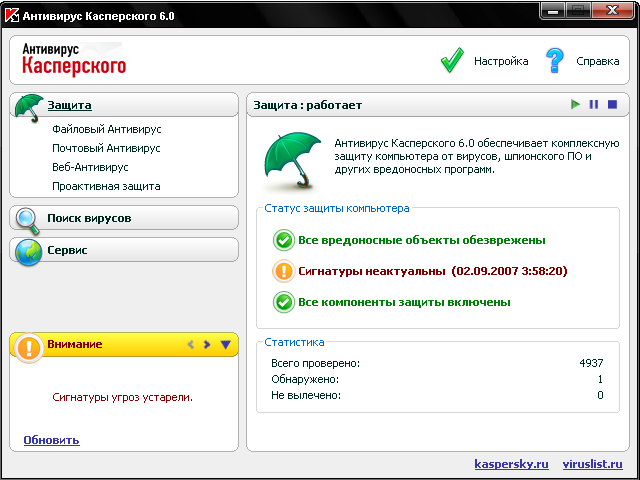Click the 4937 scanned count value
Screen dimensions: 640x480
(591, 363)
